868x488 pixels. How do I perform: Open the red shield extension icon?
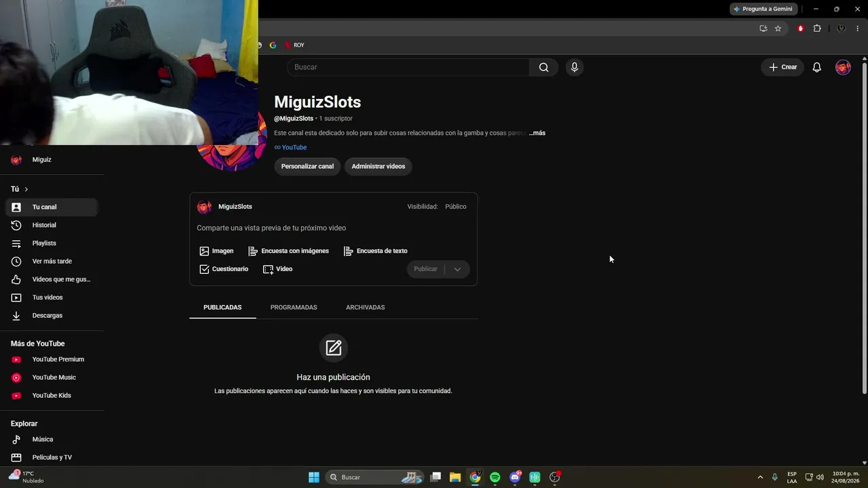pyautogui.click(x=801, y=28)
